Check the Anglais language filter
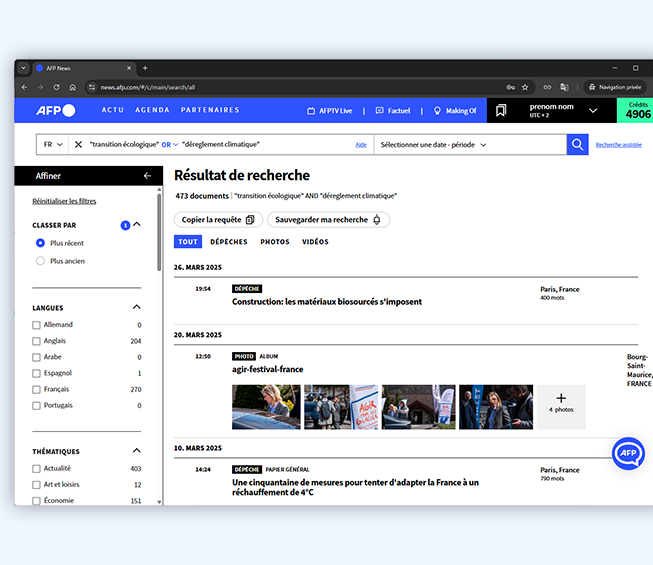Screen dimensions: 653x565 pos(36,341)
